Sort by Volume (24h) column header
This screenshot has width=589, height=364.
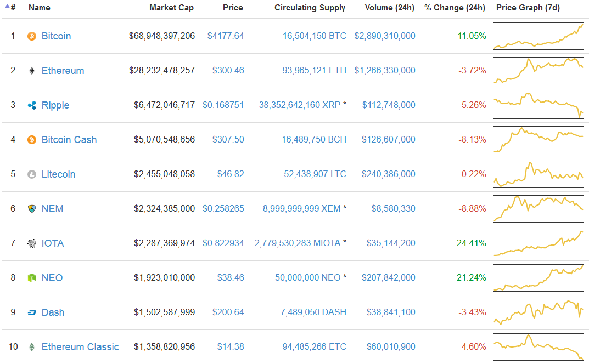(x=390, y=8)
